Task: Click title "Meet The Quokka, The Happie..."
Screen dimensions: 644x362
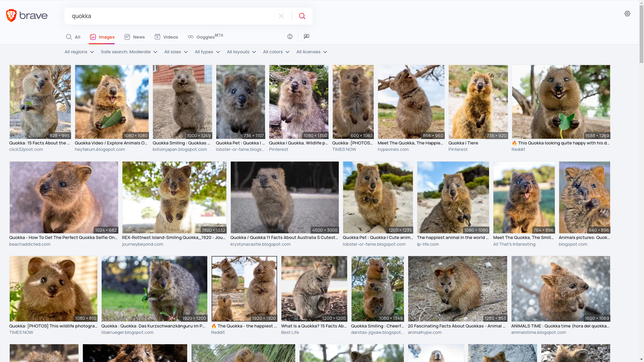Action: click(x=411, y=143)
